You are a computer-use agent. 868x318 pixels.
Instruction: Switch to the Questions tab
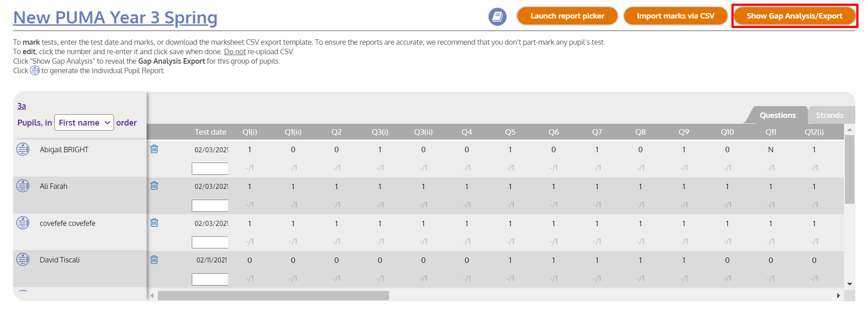point(777,115)
